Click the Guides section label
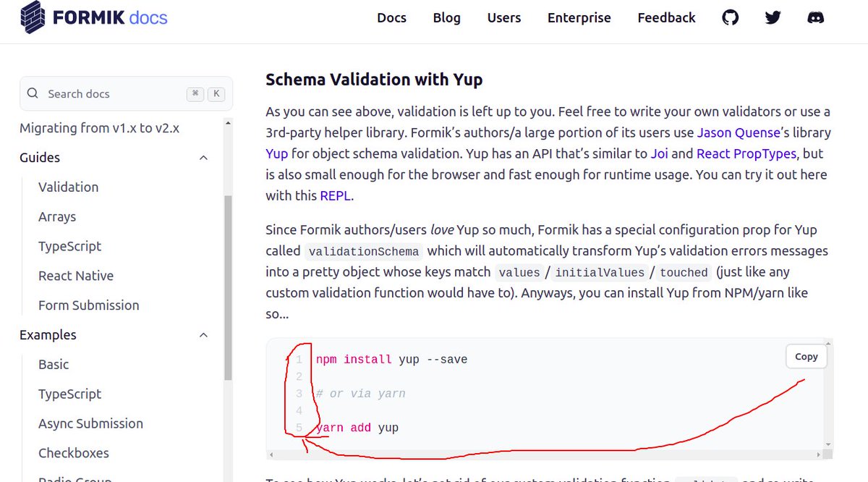 coord(40,158)
